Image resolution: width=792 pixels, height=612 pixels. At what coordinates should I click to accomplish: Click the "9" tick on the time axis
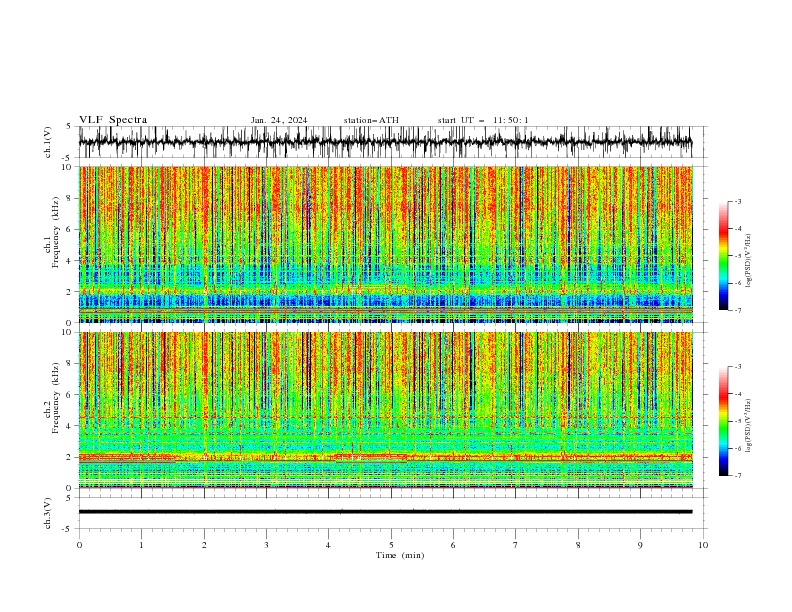(x=640, y=545)
